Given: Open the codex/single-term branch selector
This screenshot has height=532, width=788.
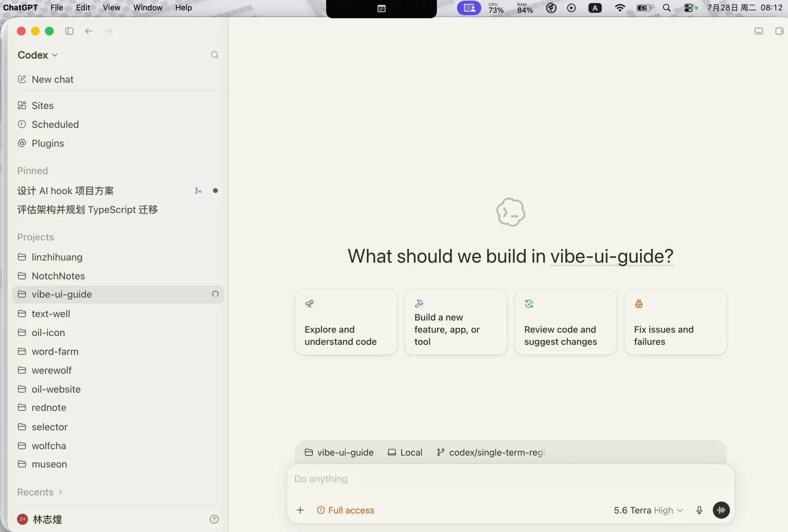Looking at the screenshot, I should 491,452.
